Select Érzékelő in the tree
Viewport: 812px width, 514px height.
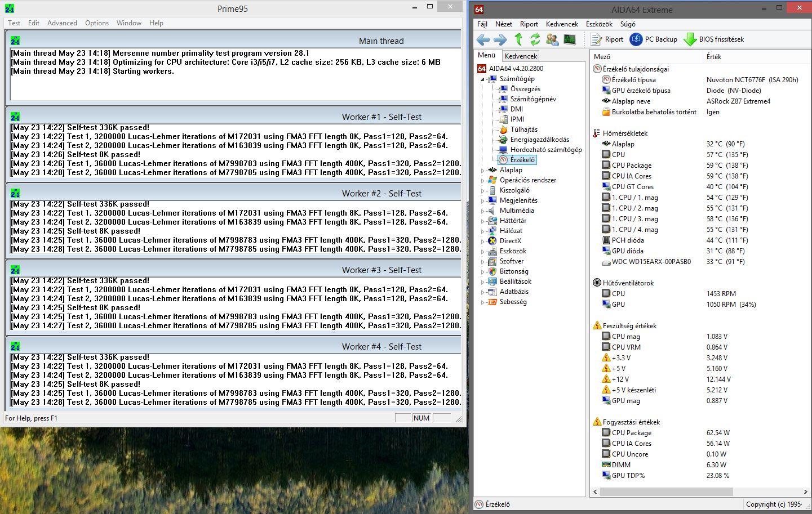[x=522, y=160]
